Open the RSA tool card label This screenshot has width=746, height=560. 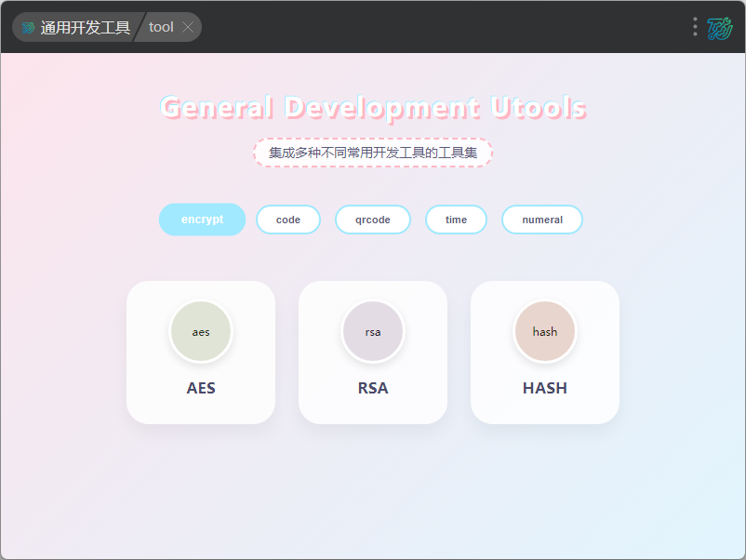(373, 388)
